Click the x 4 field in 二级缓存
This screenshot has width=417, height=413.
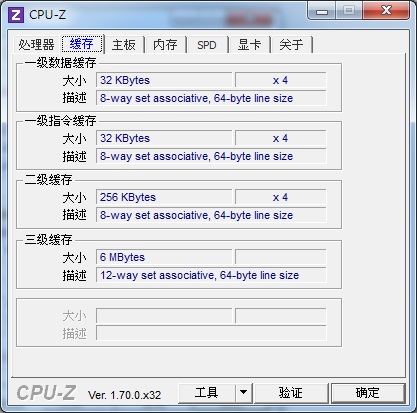[x=280, y=197]
